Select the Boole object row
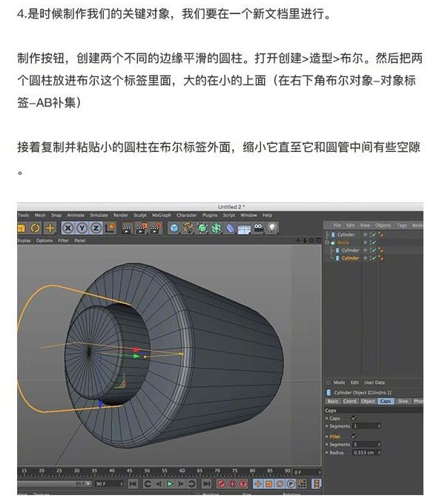 pyautogui.click(x=343, y=242)
